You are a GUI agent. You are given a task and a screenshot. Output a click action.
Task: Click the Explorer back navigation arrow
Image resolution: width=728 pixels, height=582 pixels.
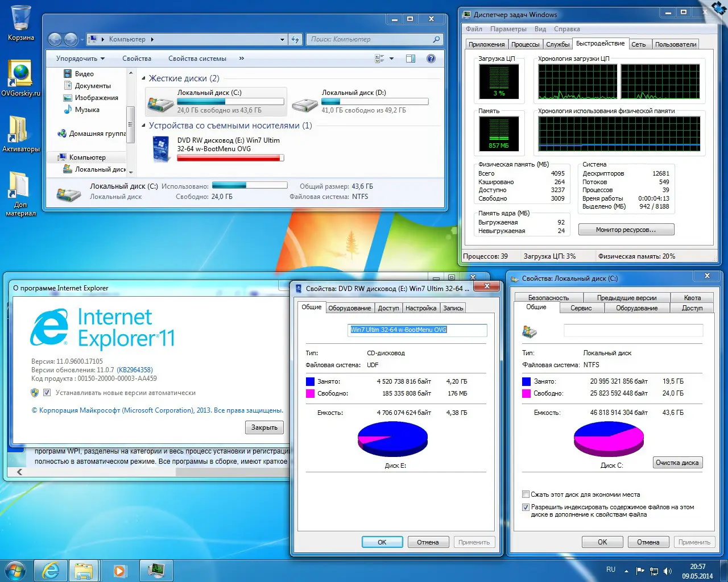(x=55, y=39)
